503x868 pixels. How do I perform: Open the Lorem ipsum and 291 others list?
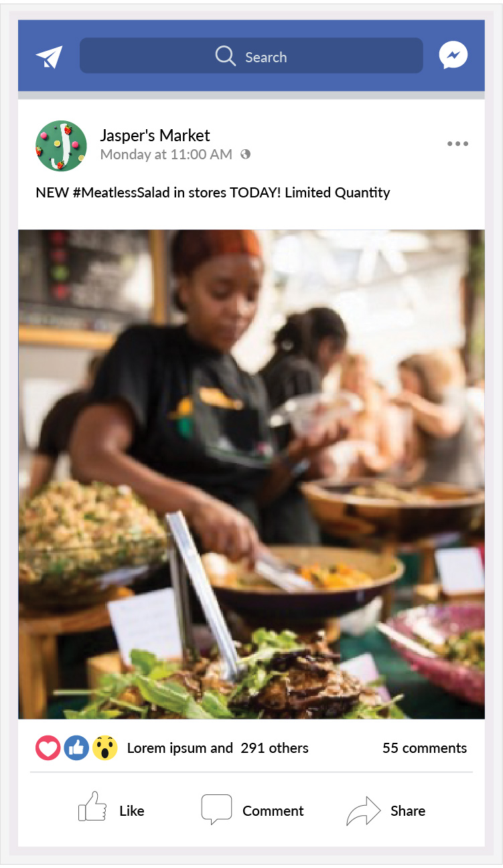coord(218,748)
